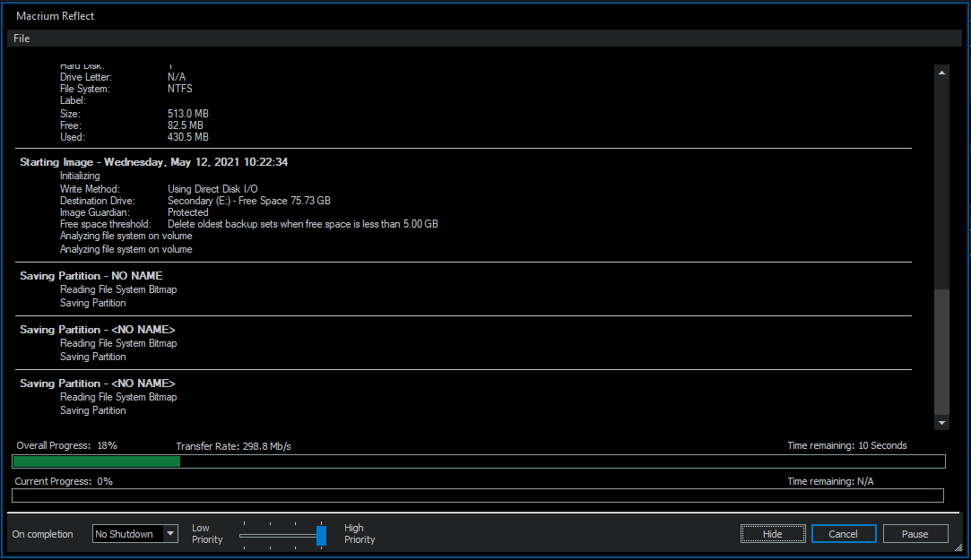The image size is (971, 560).
Task: Click the '513.0 MB' size value
Action: pos(187,114)
